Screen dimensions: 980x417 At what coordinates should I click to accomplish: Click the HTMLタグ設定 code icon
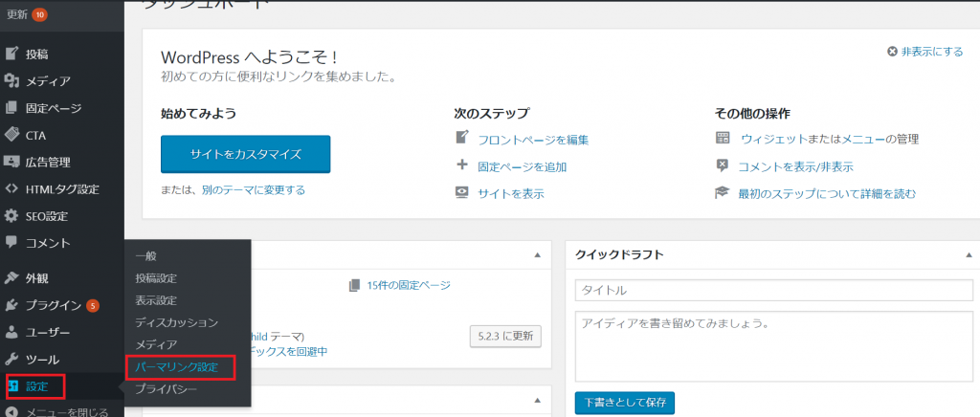11,189
